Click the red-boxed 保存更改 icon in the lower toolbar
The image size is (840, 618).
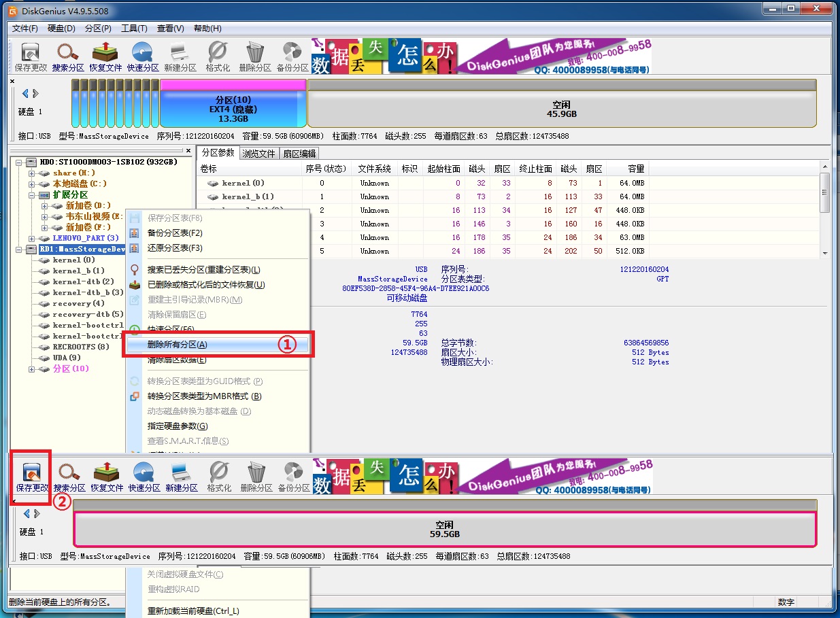(31, 476)
